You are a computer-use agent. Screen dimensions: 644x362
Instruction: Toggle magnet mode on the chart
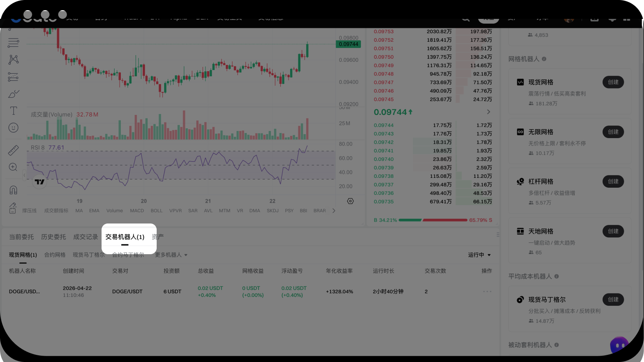pos(13,190)
